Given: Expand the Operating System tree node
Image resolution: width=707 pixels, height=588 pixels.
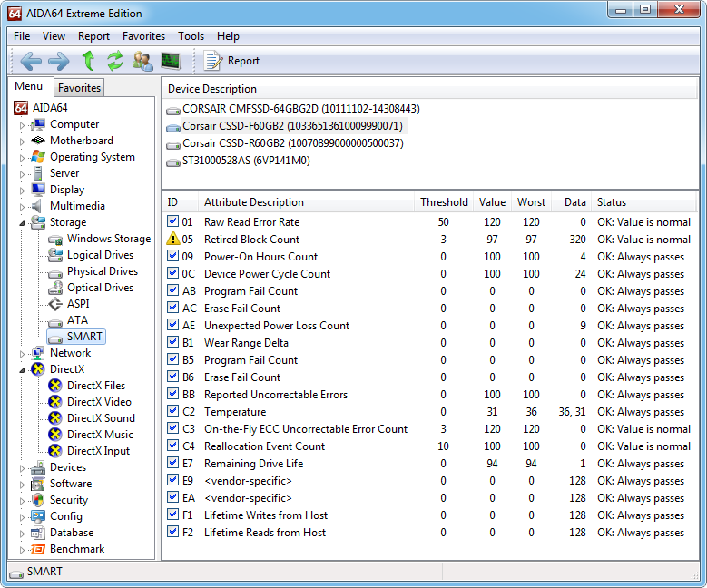Looking at the screenshot, I should 22,158.
